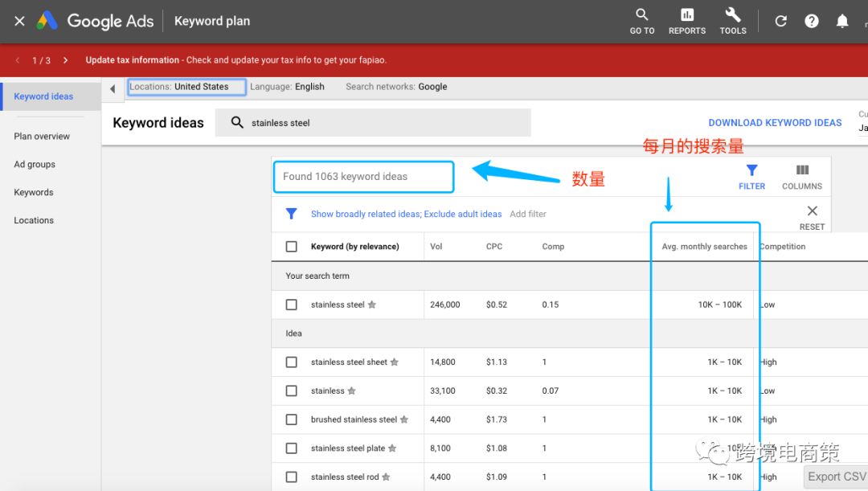Toggle select-all checkbox in table header
Viewport: 868px width, 491px height.
point(292,247)
